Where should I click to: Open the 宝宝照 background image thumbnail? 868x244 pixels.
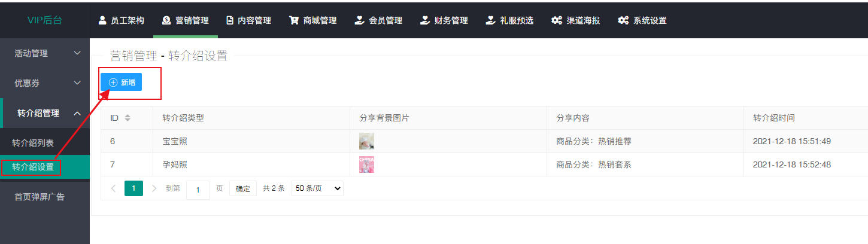click(x=366, y=141)
